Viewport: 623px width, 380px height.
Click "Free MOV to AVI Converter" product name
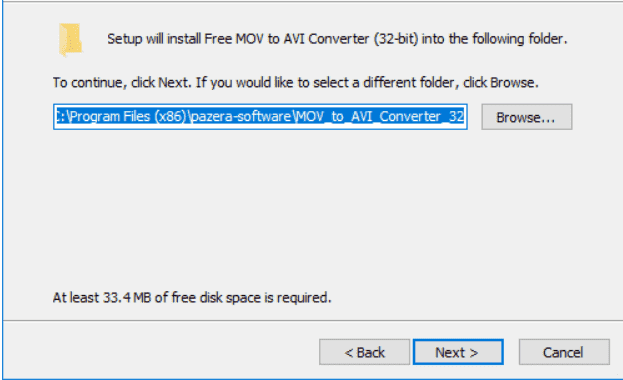[x=286, y=39]
